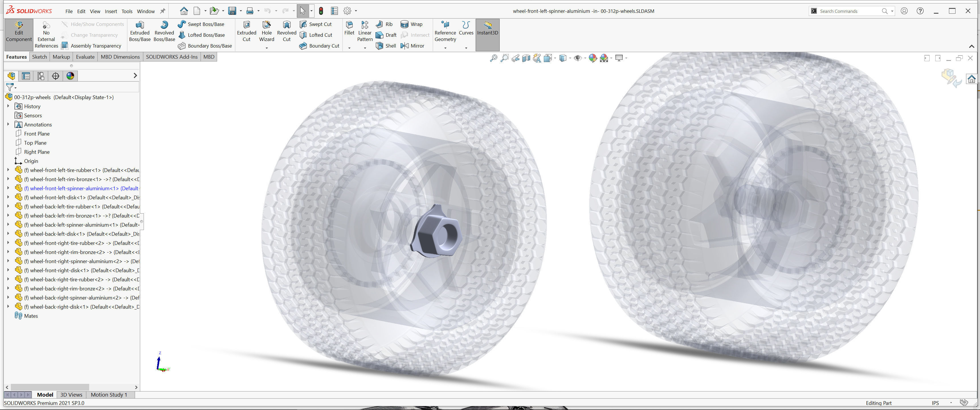Image resolution: width=980 pixels, height=410 pixels.
Task: Switch to Motion Study 1 tab
Action: tap(109, 394)
